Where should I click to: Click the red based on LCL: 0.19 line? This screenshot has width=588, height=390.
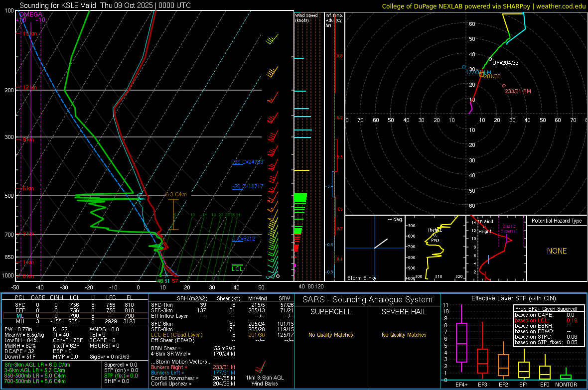[546, 320]
